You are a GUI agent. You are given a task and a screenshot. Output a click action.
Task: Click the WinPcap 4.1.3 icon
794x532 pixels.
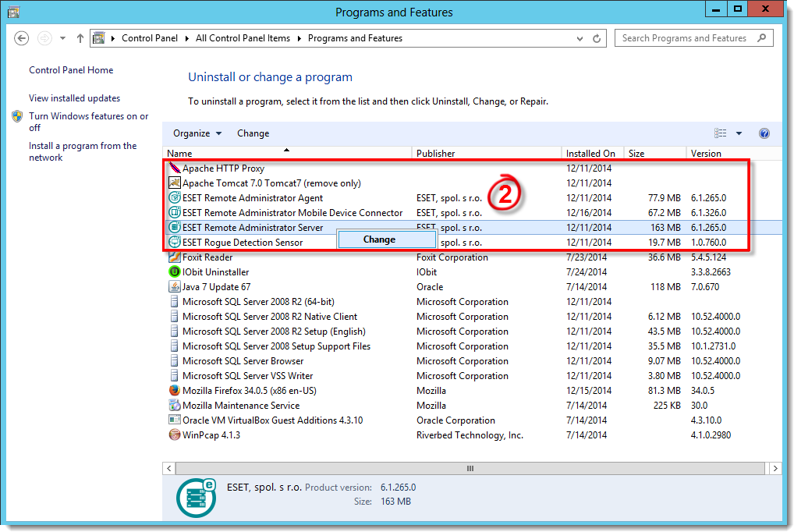pos(174,434)
